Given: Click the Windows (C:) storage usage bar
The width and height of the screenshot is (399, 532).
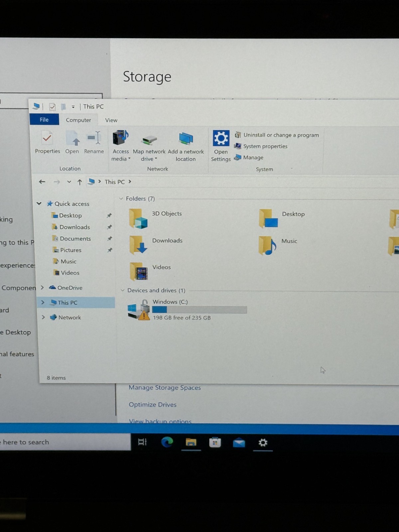Looking at the screenshot, I should pos(199,310).
